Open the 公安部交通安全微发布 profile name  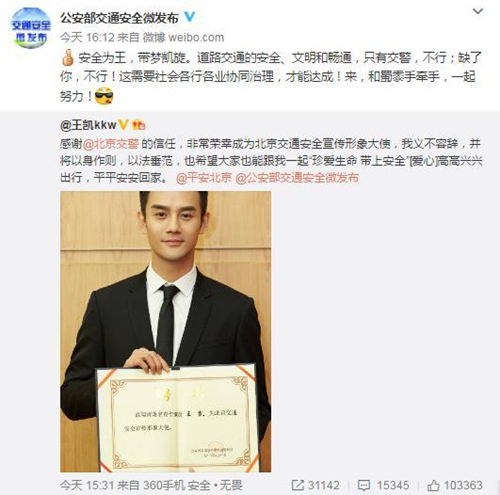[x=119, y=18]
